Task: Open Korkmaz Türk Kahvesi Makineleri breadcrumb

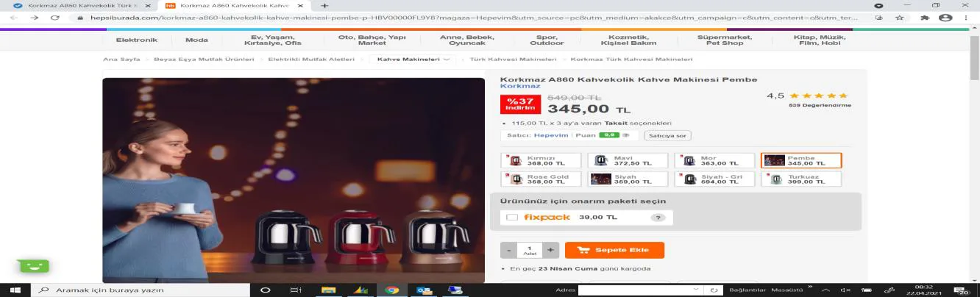Action: click(x=631, y=59)
